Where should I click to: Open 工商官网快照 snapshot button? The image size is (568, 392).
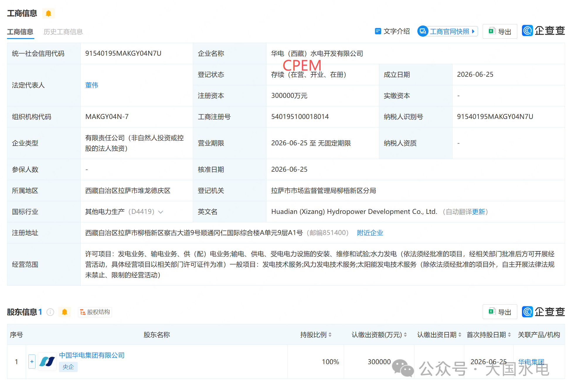click(448, 31)
